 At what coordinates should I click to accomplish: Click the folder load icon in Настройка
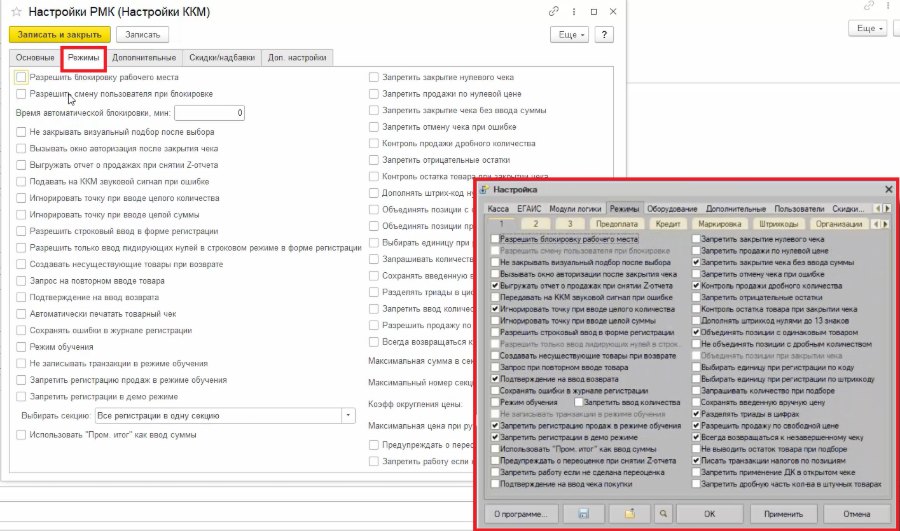(x=630, y=514)
